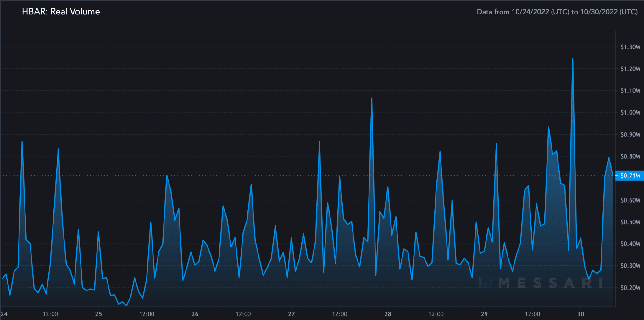Click the 12:00 label after day 27
Image resolution: width=644 pixels, height=320 pixels.
(x=340, y=314)
